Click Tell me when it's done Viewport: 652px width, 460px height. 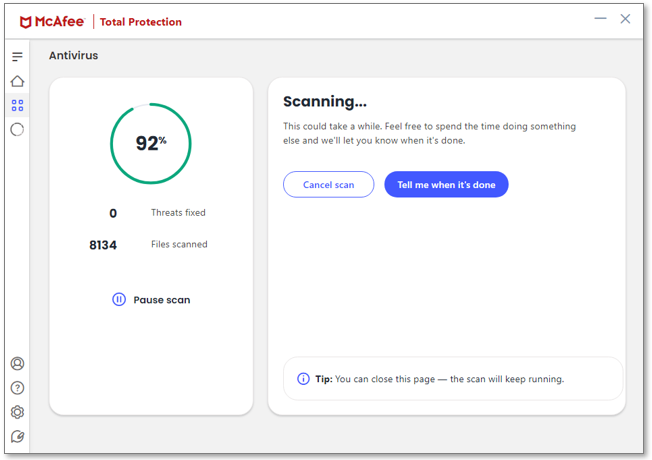pos(446,184)
